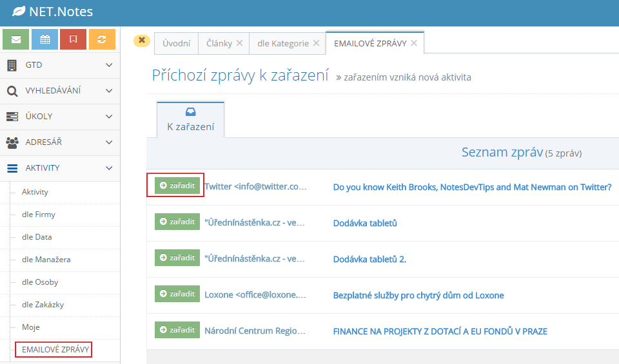The width and height of the screenshot is (619, 364).
Task: Click sender Loxone <office@loxone.…
Action: (x=255, y=295)
